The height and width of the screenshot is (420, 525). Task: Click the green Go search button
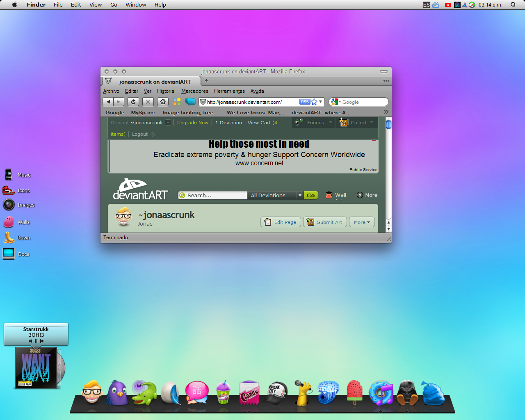click(311, 195)
